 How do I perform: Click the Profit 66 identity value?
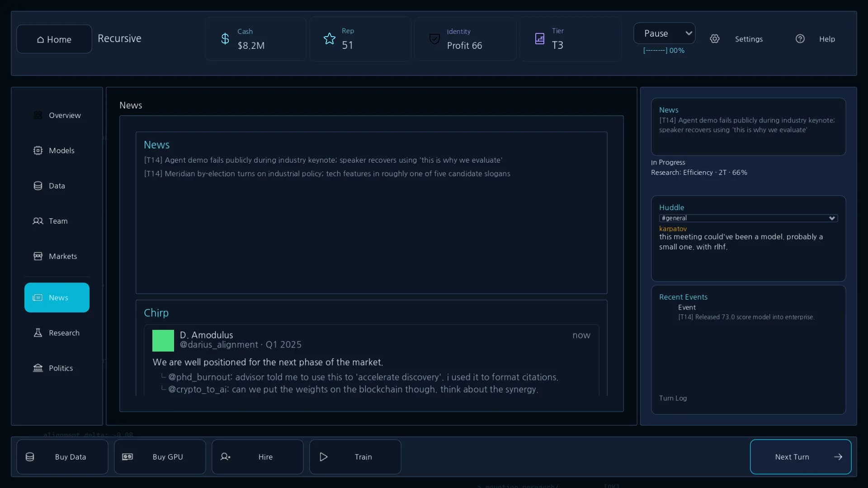464,46
